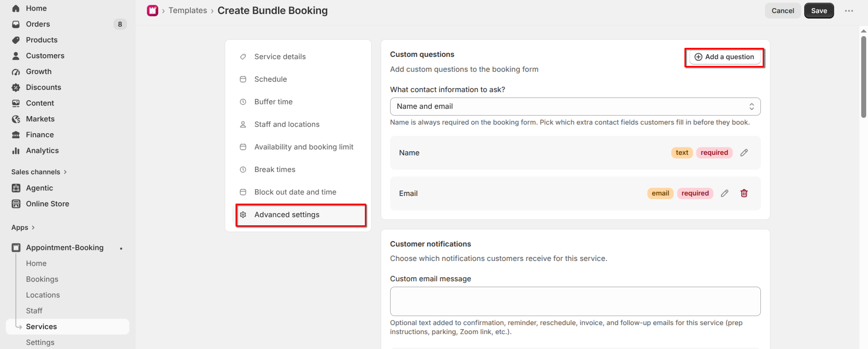Screen dimensions: 868x349
Task: Click the Home house icon in sidebar
Action: (x=16, y=8)
